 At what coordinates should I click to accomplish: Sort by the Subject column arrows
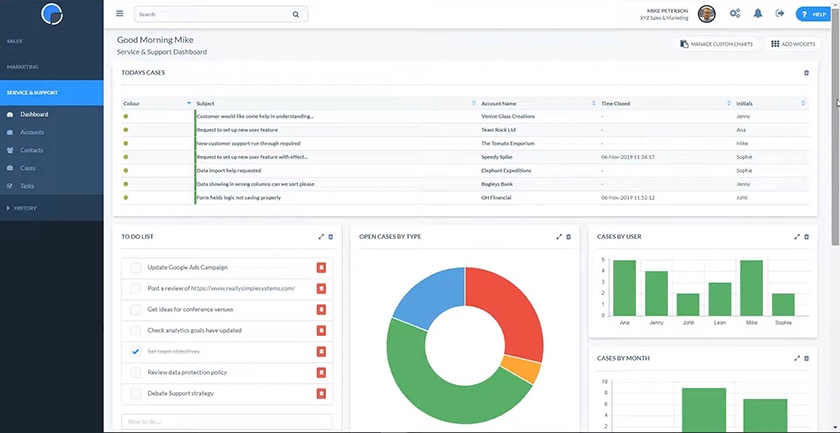(x=473, y=103)
